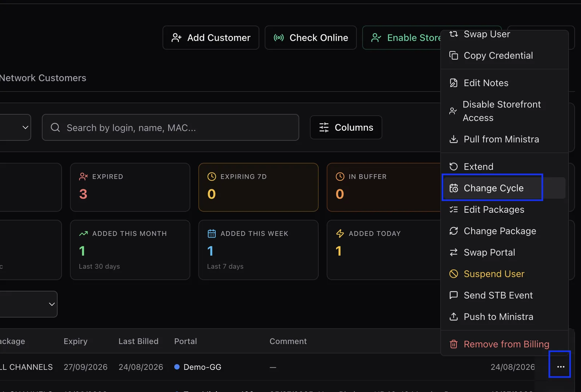Select the In Buffer stat card
Viewport: 581px width, 392px height.
coord(383,187)
